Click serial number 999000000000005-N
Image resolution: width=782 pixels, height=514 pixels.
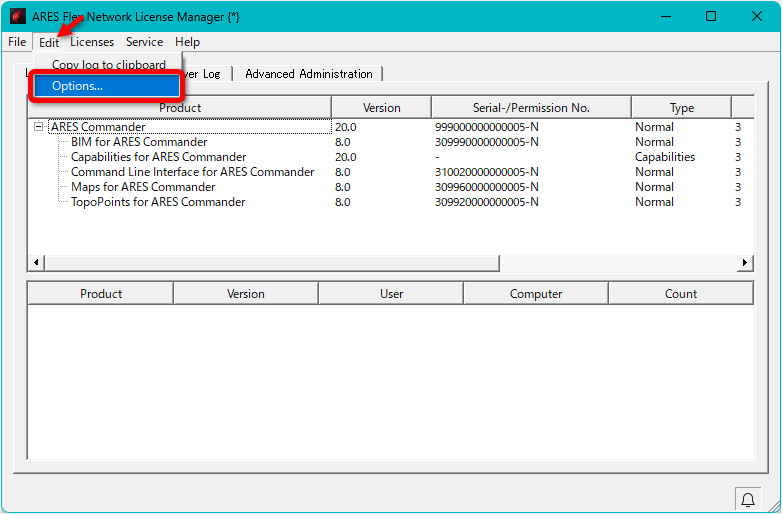click(486, 127)
